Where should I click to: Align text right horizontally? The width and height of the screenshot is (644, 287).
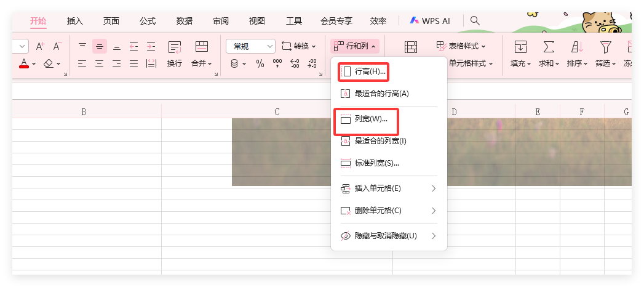pos(117,63)
